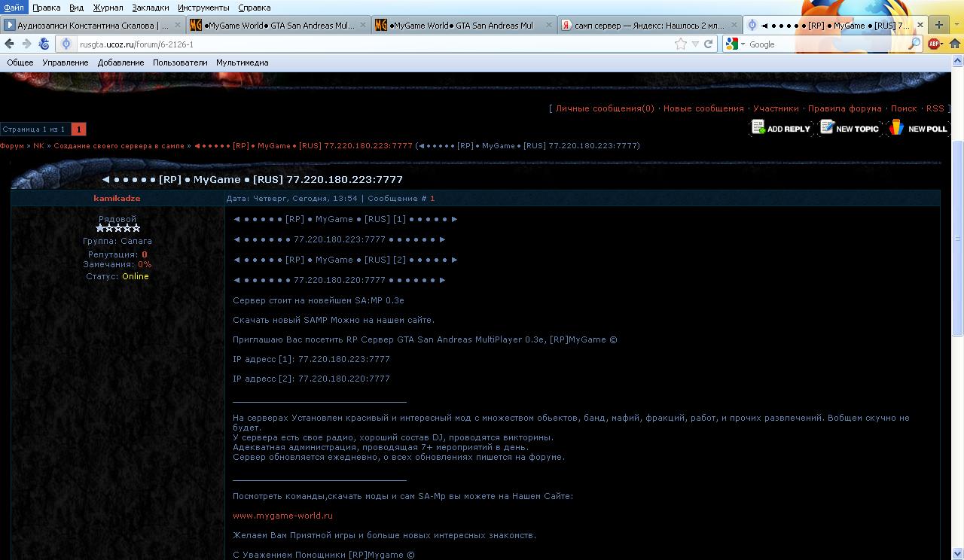Open the Инструменты menu

(x=204, y=8)
